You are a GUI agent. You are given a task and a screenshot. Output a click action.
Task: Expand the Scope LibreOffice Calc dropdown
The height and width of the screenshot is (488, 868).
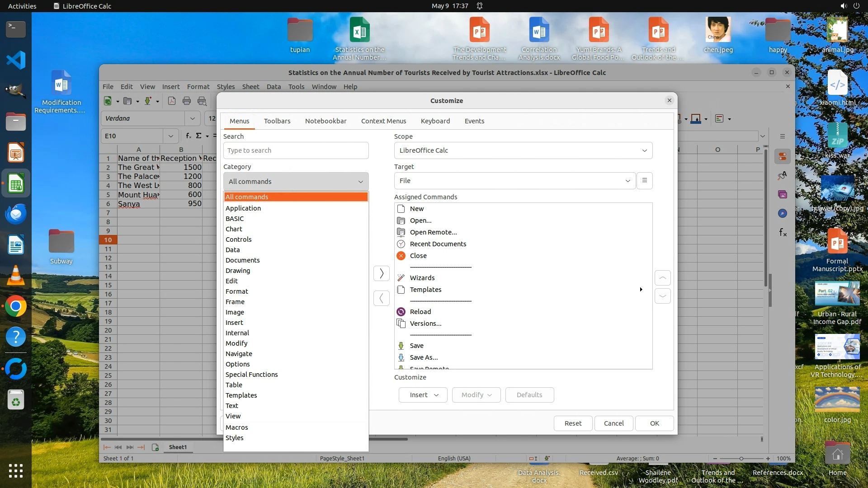pos(523,150)
